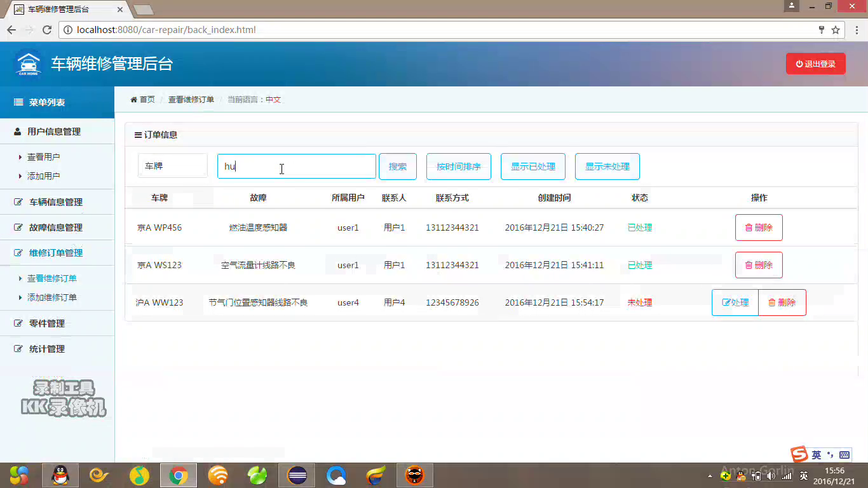This screenshot has width=868, height=488.
Task: Sort orders with 按时间排序
Action: [x=459, y=166]
